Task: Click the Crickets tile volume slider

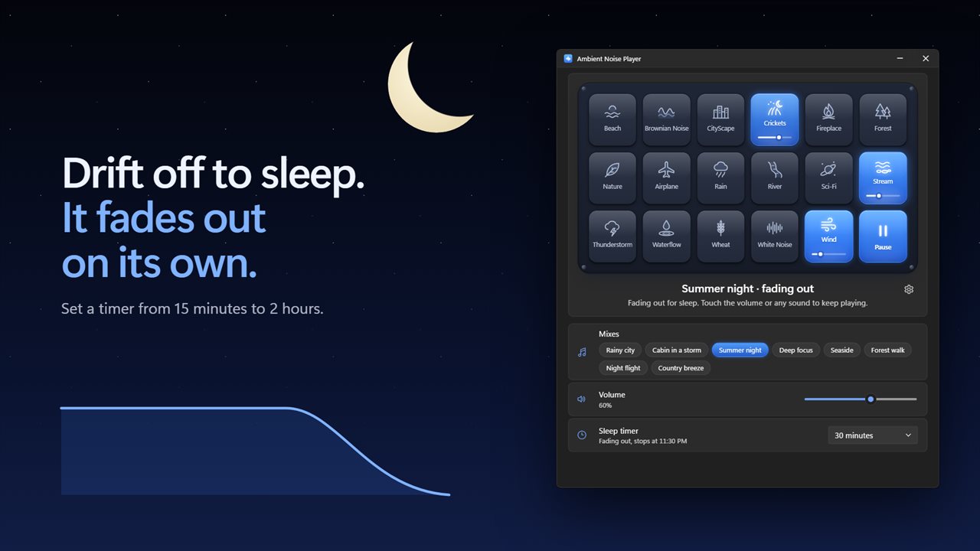Action: pos(775,137)
